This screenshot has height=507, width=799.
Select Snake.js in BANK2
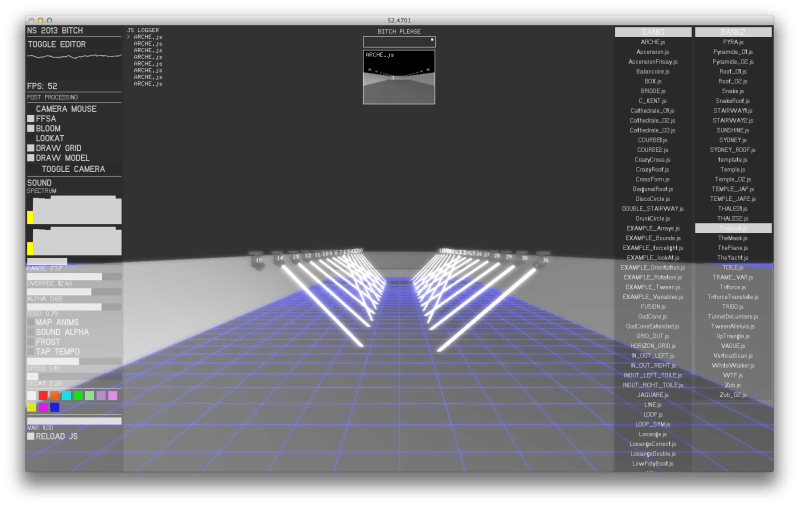pos(733,91)
